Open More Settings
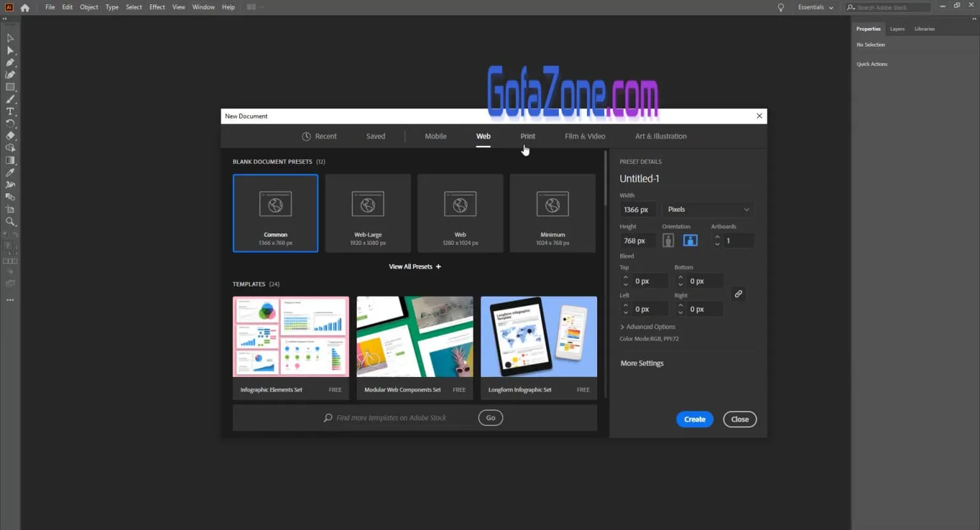Image resolution: width=980 pixels, height=530 pixels. tap(642, 364)
